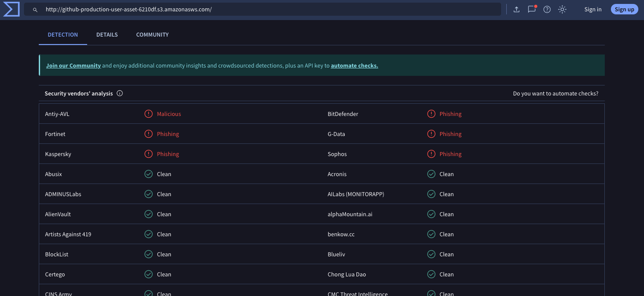Click the search magnifier icon
Viewport: 644px width, 296px height.
[35, 10]
